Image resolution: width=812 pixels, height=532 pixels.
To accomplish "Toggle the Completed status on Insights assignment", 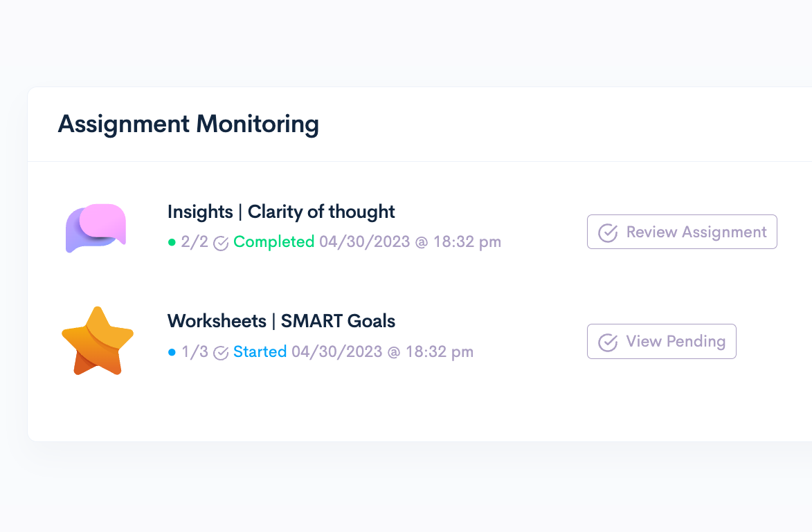I will tap(274, 242).
